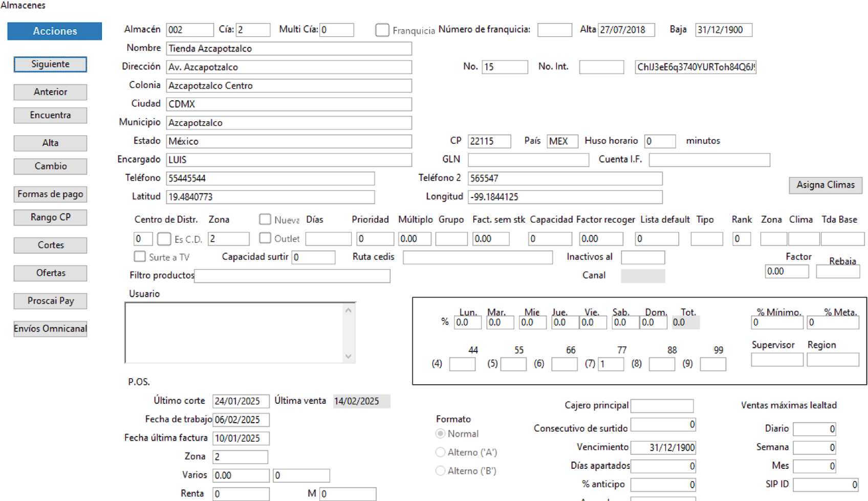The height and width of the screenshot is (501, 868).
Task: Click the Ruta cedis field
Action: pyautogui.click(x=478, y=257)
